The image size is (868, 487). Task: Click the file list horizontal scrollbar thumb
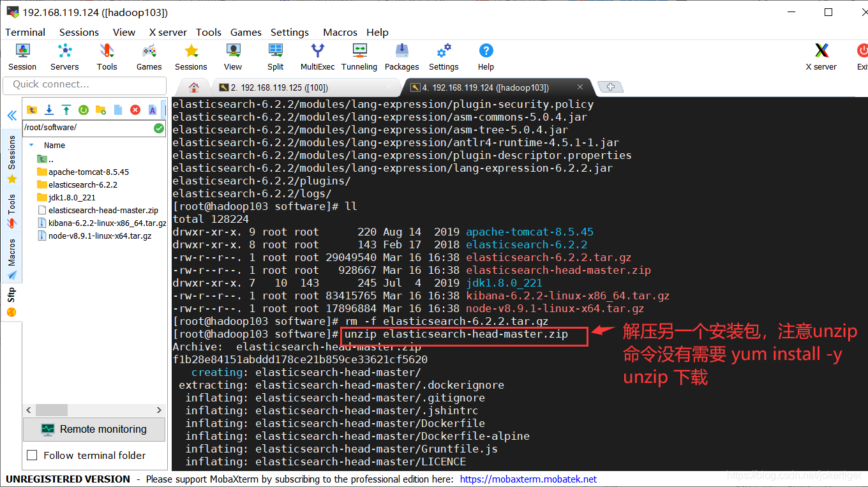tap(52, 410)
